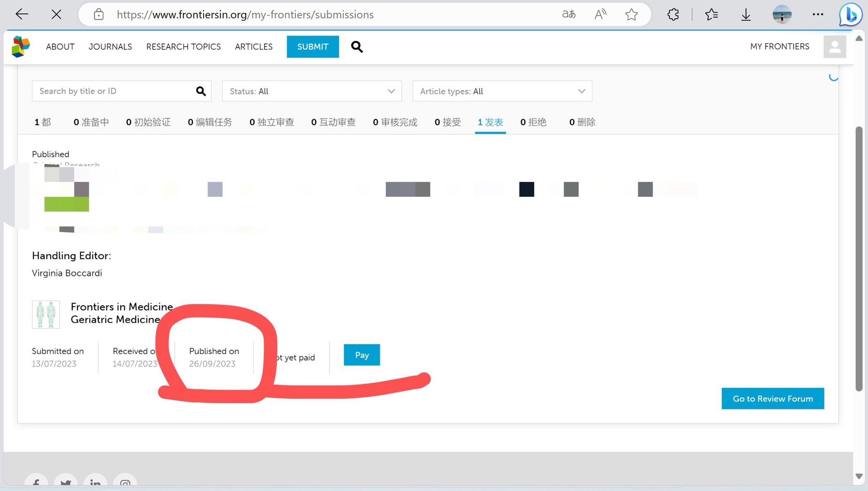Run search with the title or ID magnifier

(x=201, y=91)
